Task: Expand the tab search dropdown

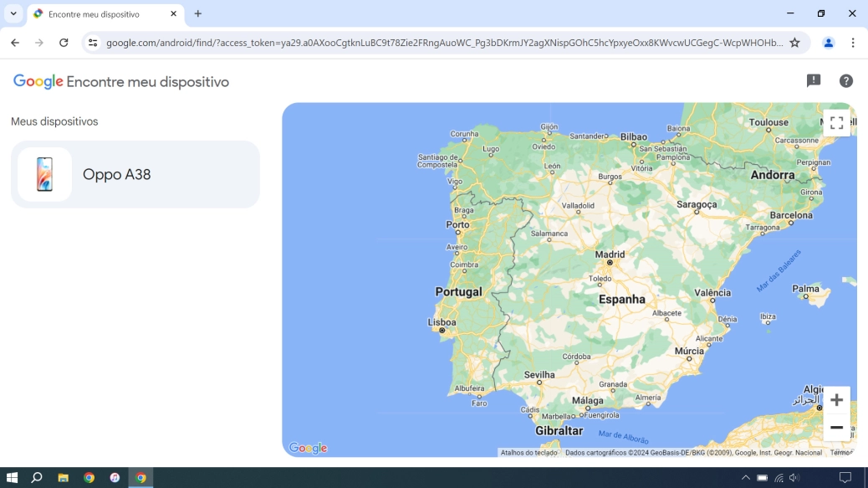Action: pos(13,13)
